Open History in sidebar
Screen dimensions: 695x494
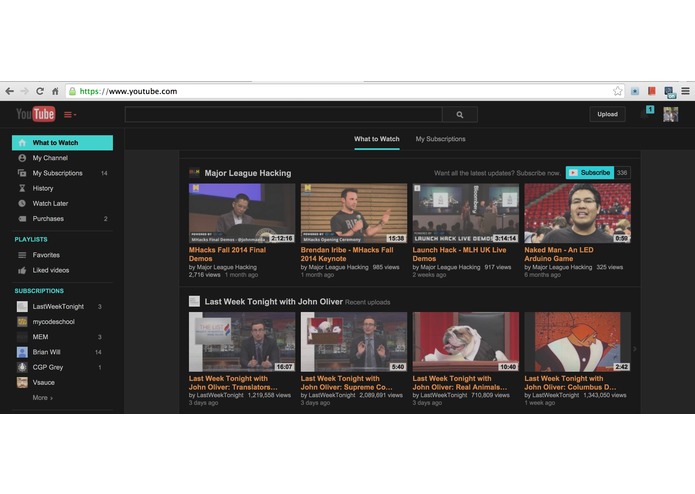point(62,188)
